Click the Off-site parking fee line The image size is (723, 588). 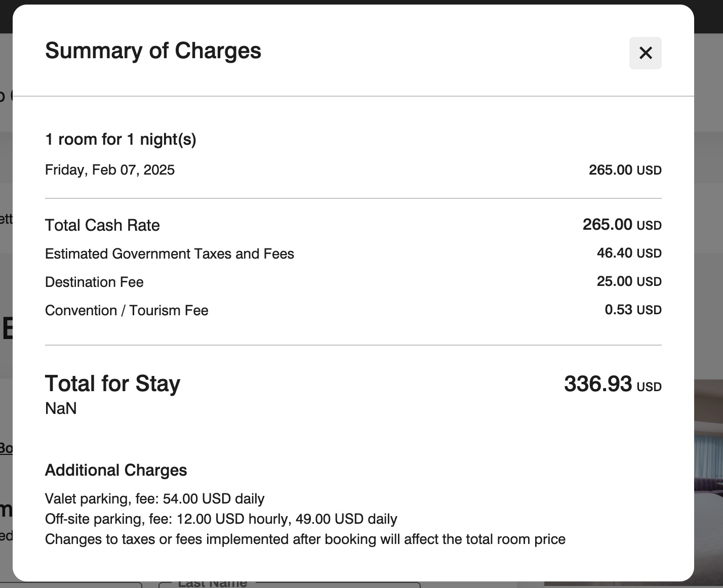click(221, 519)
